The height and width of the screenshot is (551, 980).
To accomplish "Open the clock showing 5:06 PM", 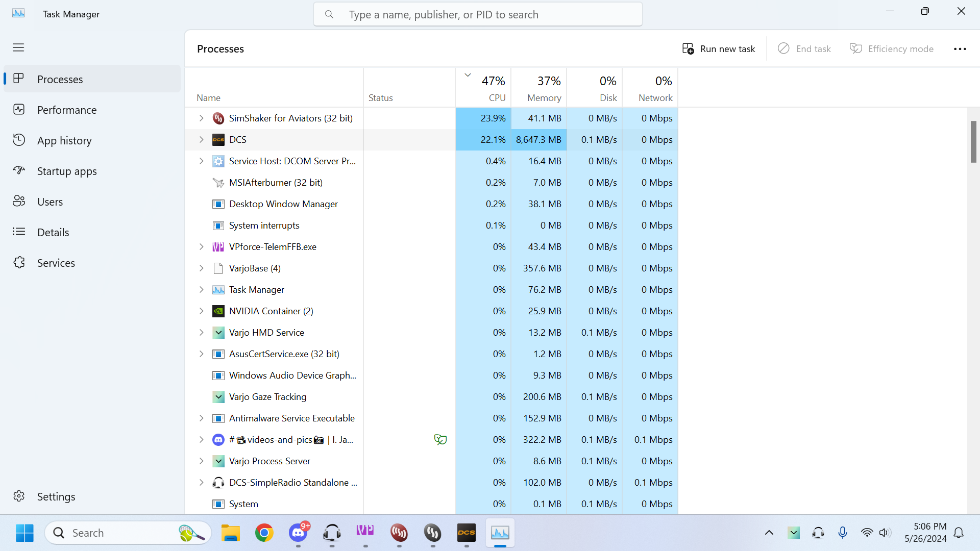I will pyautogui.click(x=925, y=533).
